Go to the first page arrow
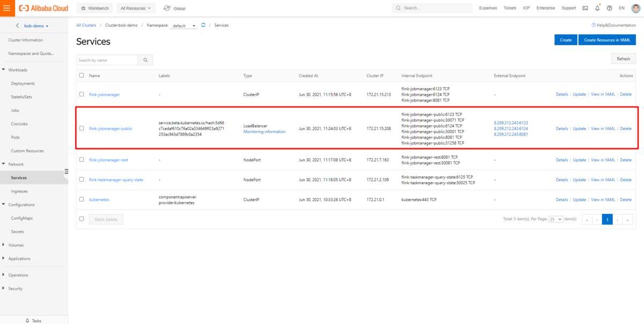This screenshot has height=324, width=644. (x=587, y=219)
